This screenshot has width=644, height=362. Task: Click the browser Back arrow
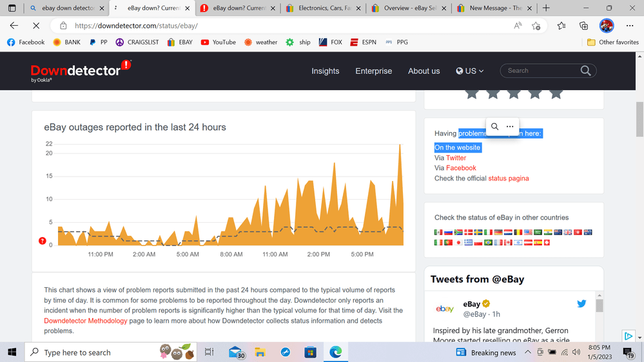14,26
